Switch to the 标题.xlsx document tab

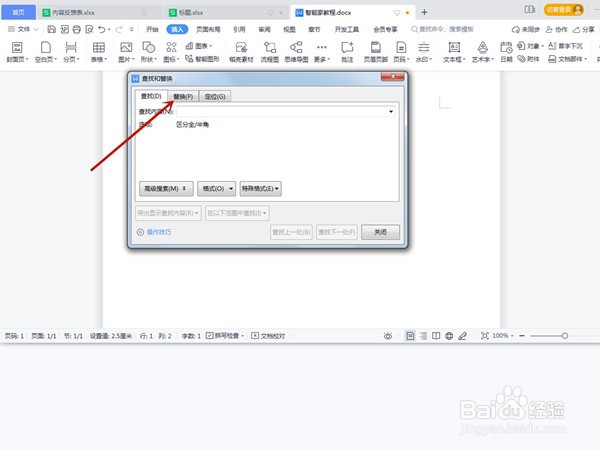[x=227, y=13]
